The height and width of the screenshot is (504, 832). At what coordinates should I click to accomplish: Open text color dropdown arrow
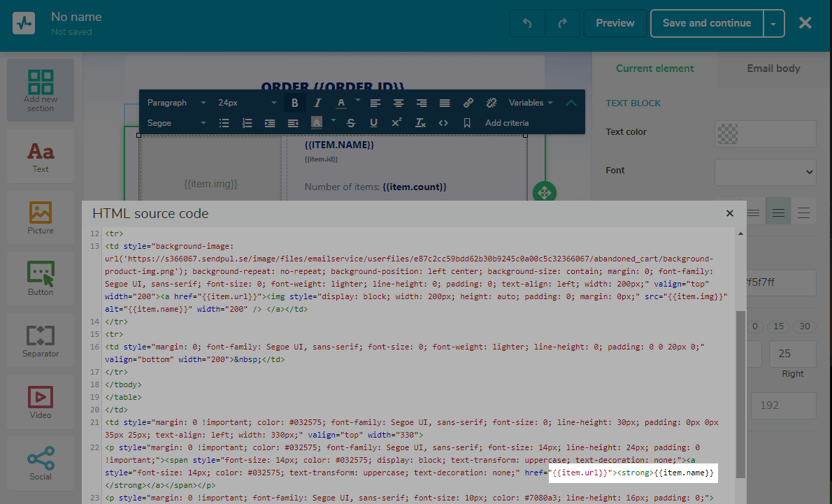click(x=358, y=100)
